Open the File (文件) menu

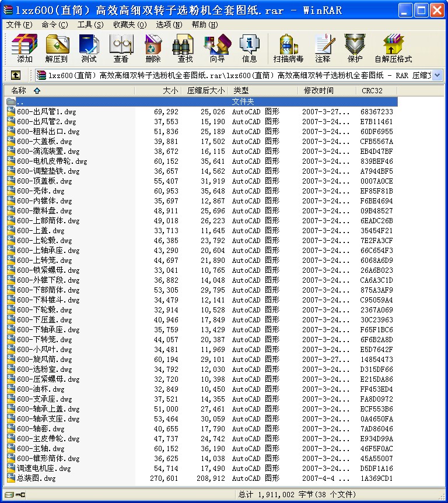click(x=19, y=24)
